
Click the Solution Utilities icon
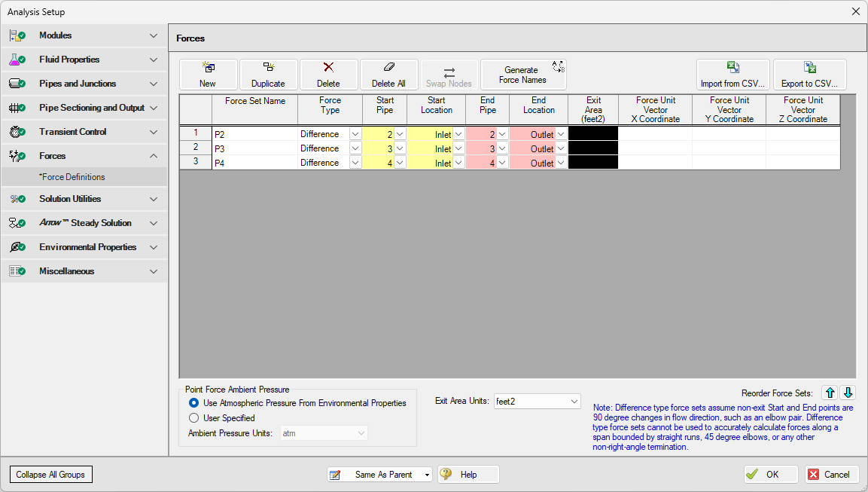click(17, 199)
